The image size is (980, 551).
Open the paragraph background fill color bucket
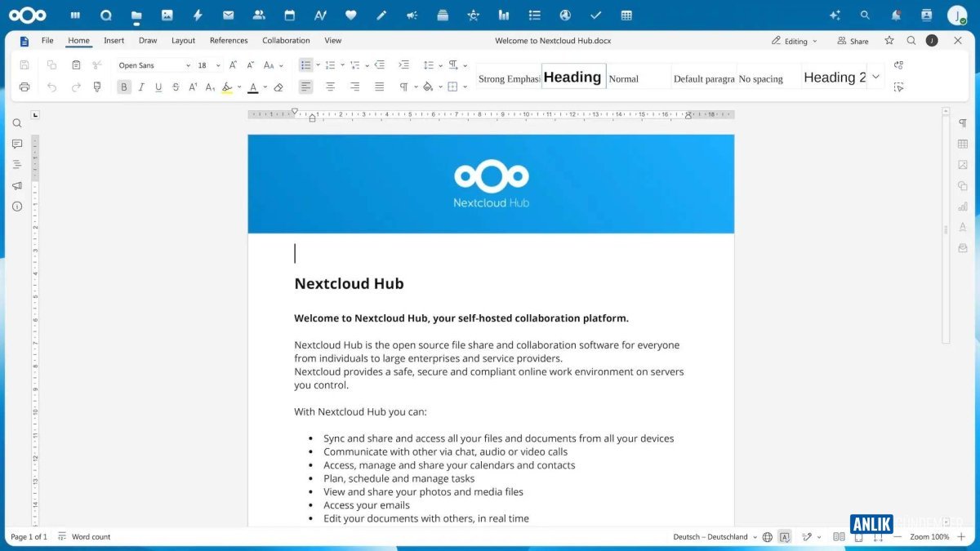428,87
